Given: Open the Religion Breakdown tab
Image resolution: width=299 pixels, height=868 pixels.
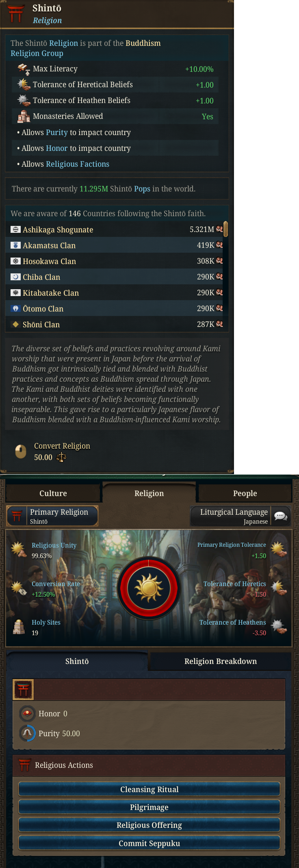Looking at the screenshot, I should click(x=221, y=661).
